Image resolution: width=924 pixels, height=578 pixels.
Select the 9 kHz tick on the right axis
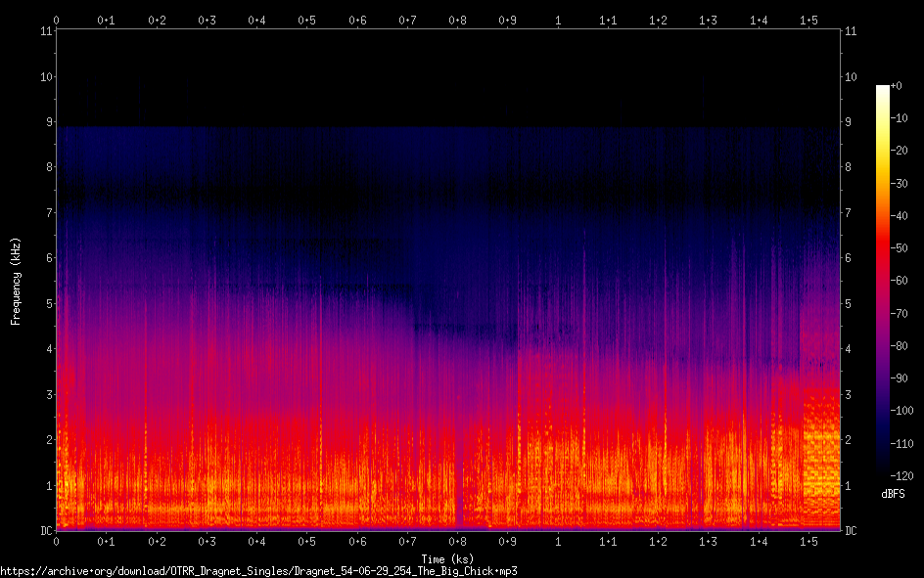click(x=851, y=122)
